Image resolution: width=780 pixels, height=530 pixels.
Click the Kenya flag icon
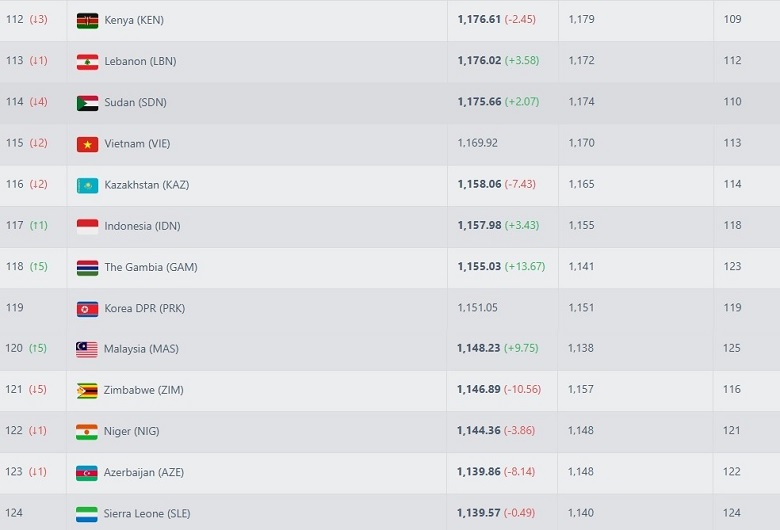click(87, 20)
